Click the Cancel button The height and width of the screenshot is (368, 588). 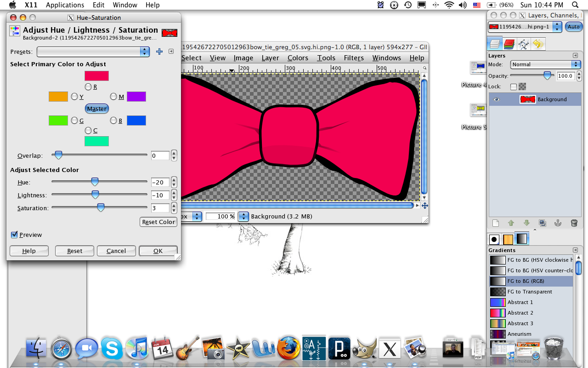tap(116, 251)
